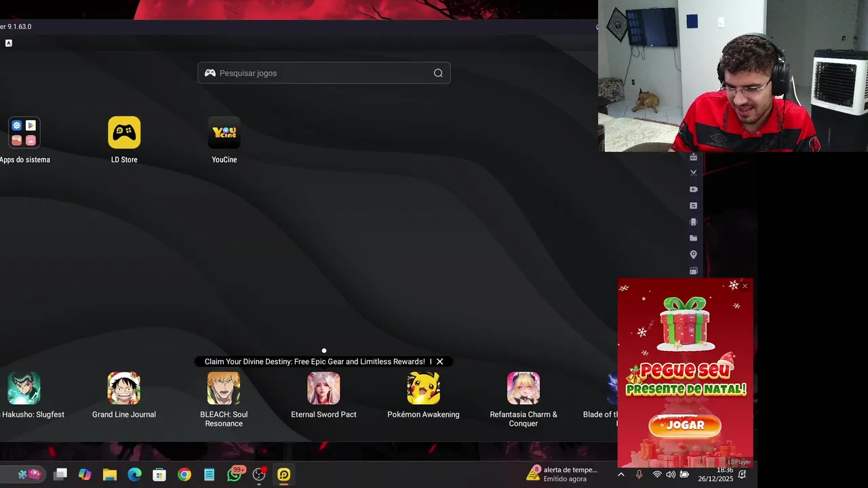868x488 pixels.
Task: Open the clock showing 18:36
Action: pyautogui.click(x=715, y=474)
